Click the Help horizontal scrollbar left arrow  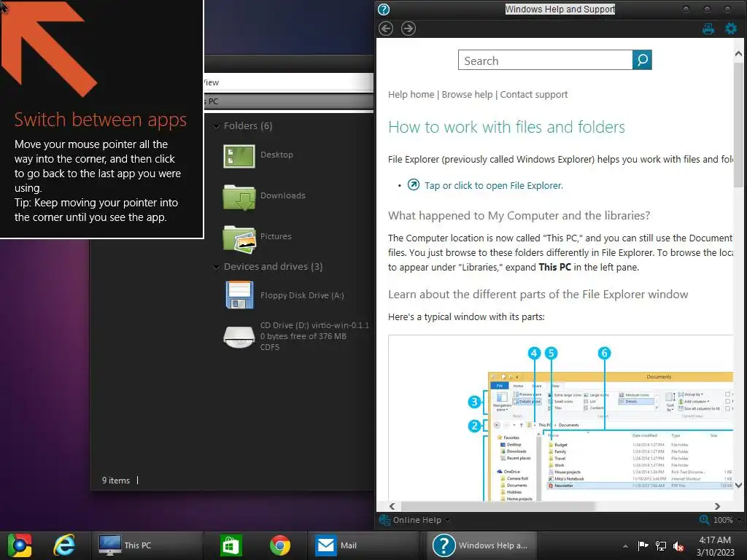click(x=392, y=506)
